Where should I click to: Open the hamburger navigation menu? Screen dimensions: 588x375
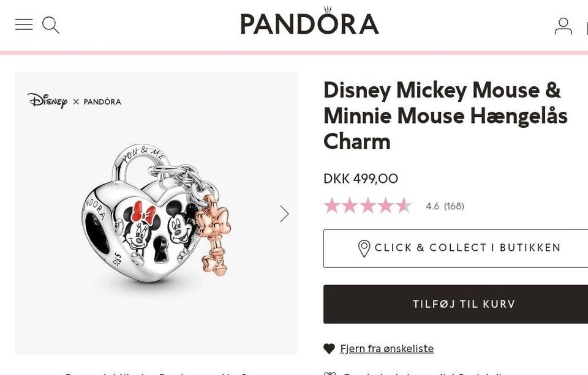(x=24, y=24)
